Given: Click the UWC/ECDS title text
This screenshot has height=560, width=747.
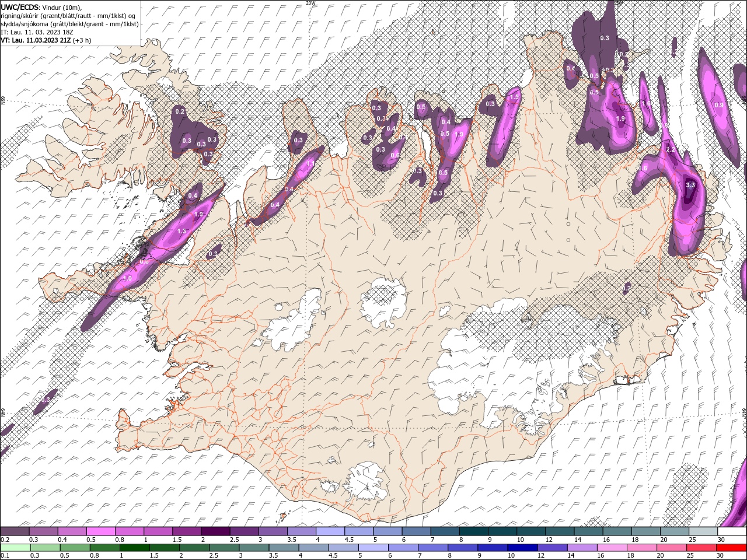Looking at the screenshot, I should 20,7.
